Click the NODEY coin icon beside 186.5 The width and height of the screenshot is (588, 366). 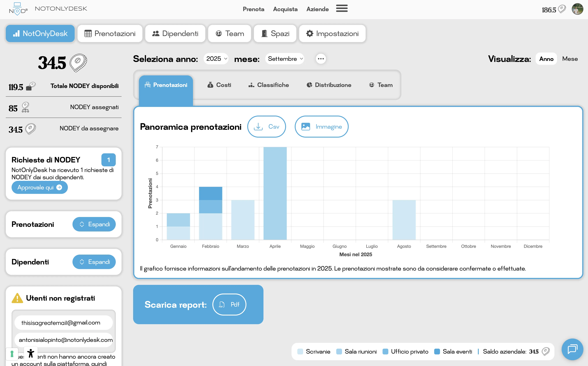click(562, 9)
